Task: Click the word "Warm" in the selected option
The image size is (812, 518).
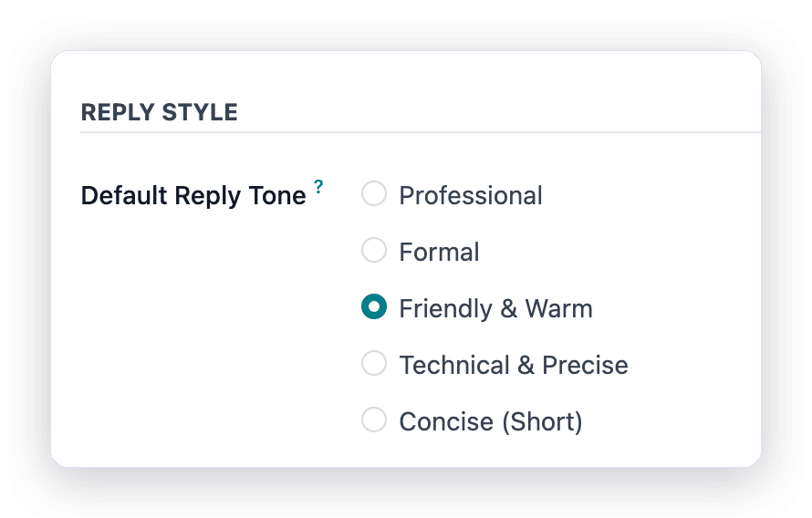Action: 558,308
